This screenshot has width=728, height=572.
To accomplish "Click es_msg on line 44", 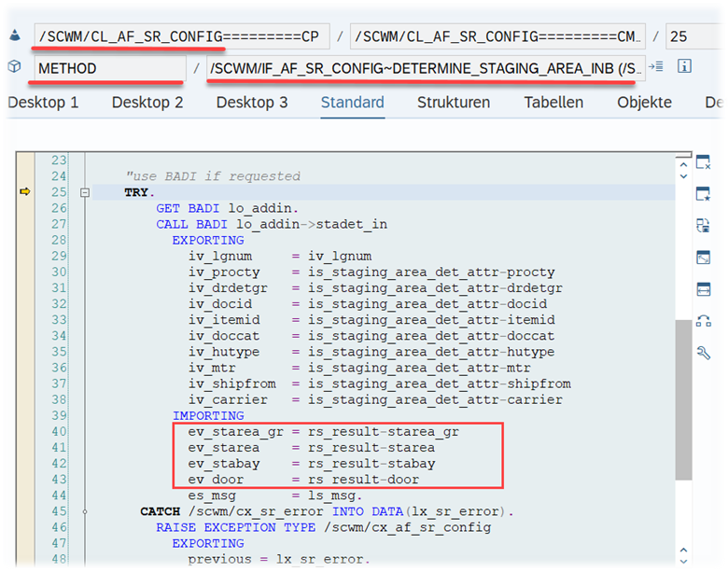I will [x=212, y=495].
